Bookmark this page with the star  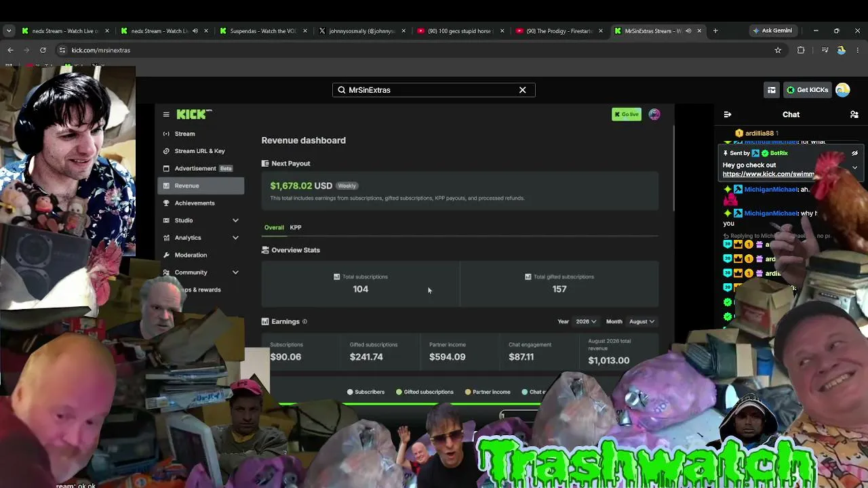[x=778, y=50]
